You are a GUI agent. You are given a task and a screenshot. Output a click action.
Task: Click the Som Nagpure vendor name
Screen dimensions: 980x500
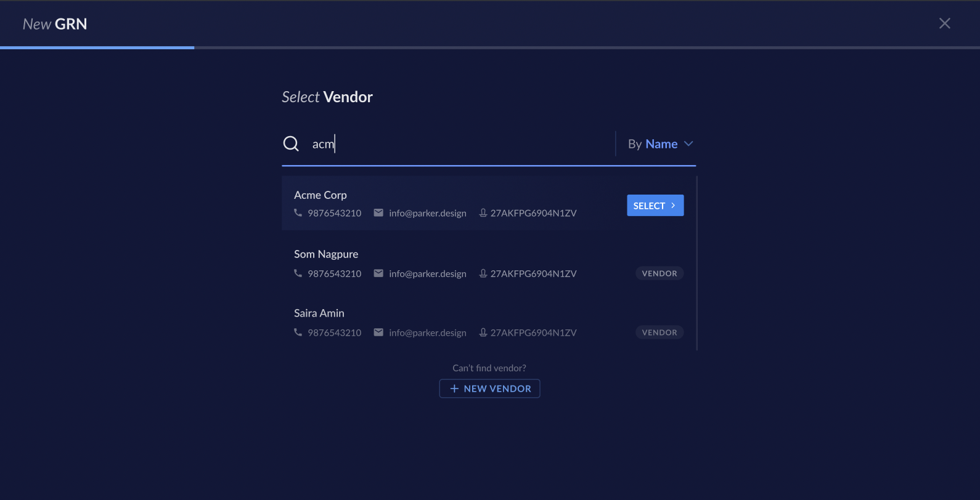326,254
